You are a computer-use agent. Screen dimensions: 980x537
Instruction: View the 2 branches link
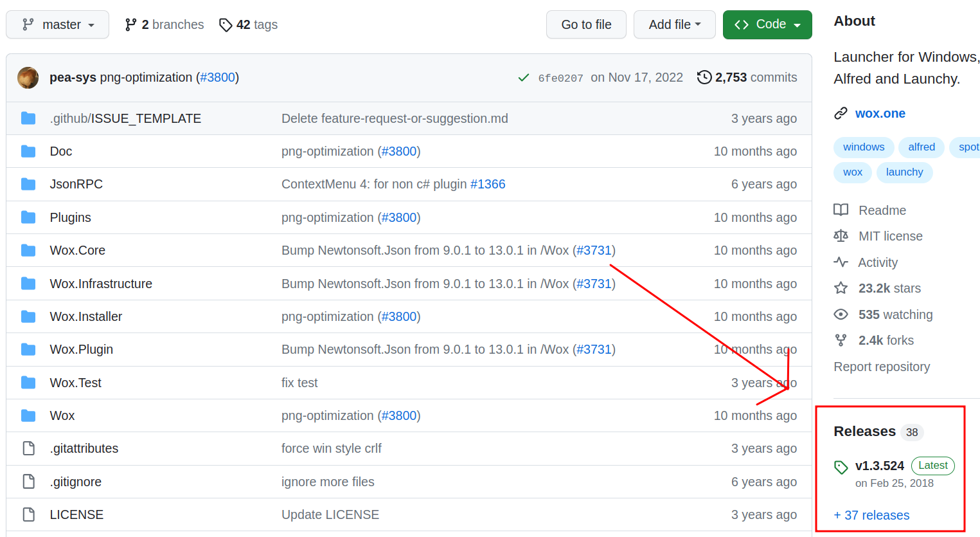point(165,24)
